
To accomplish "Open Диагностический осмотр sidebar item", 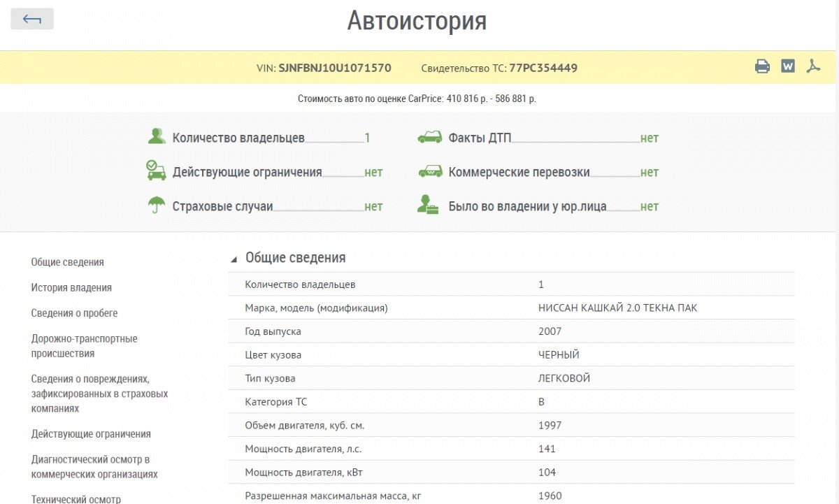I will click(x=94, y=467).
